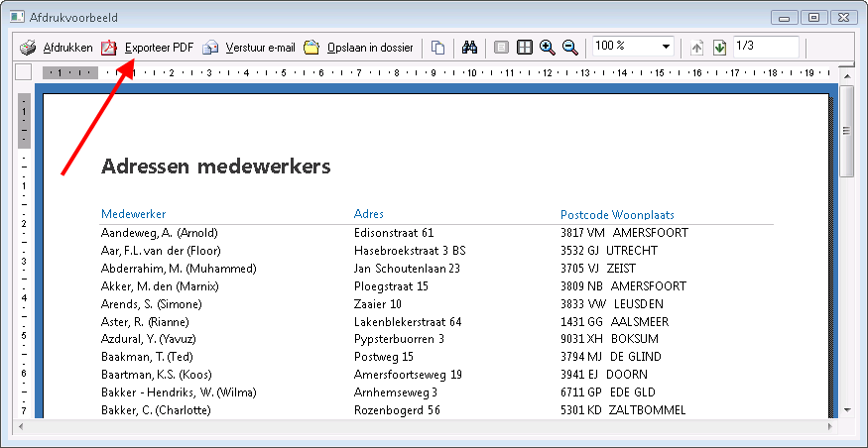Click Akker, M. den (Marnix)
This screenshot has width=868, height=448.
tap(160, 285)
